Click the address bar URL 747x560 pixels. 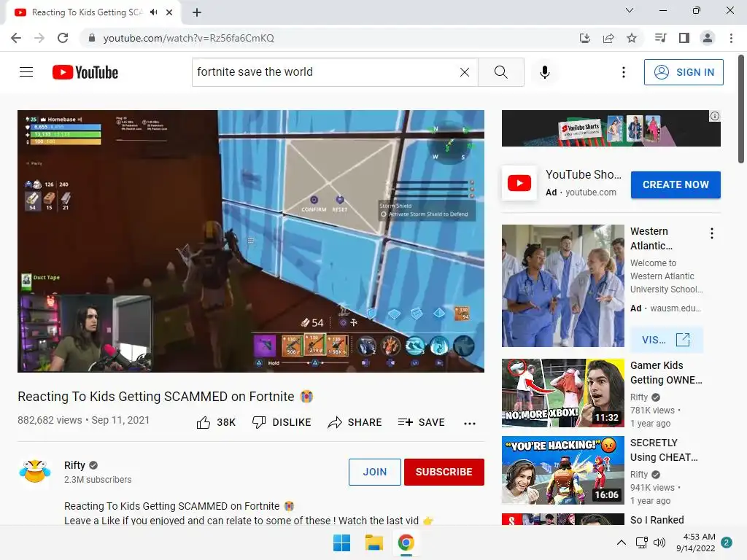click(x=189, y=38)
